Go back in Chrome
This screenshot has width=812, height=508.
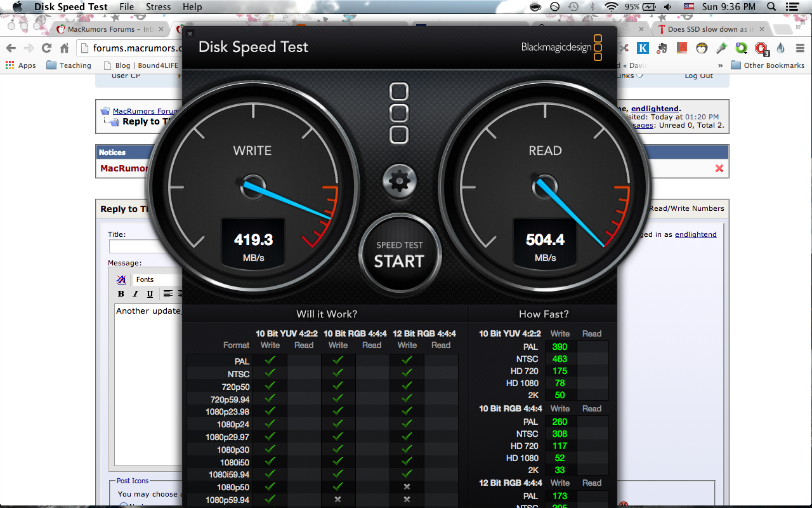coord(11,48)
